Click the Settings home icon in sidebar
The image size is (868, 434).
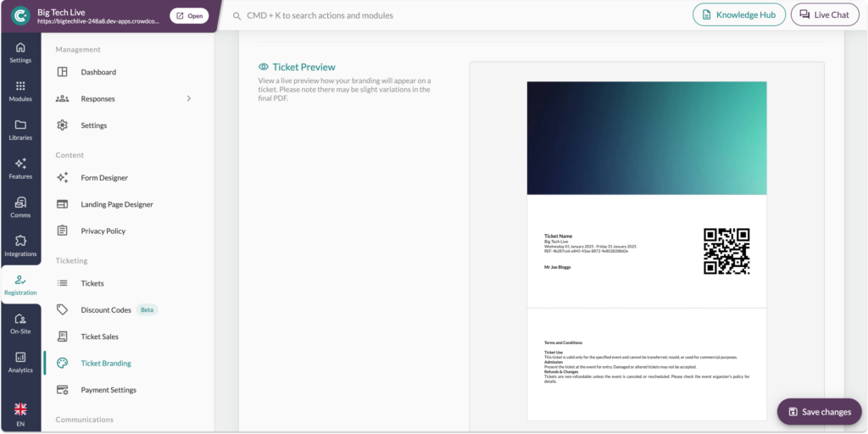(x=20, y=48)
